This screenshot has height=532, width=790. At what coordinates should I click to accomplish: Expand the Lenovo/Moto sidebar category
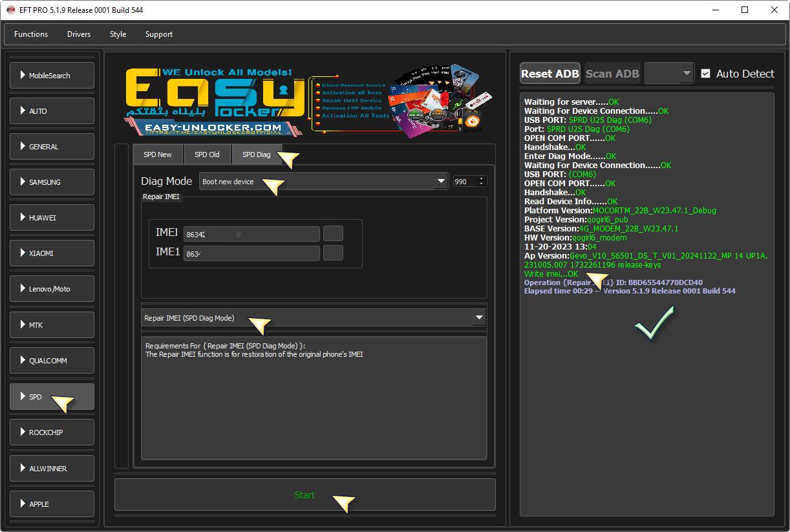pos(52,289)
